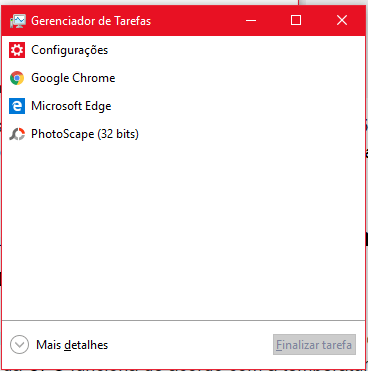Select the Microsoft Edge logo icon

pos(17,106)
